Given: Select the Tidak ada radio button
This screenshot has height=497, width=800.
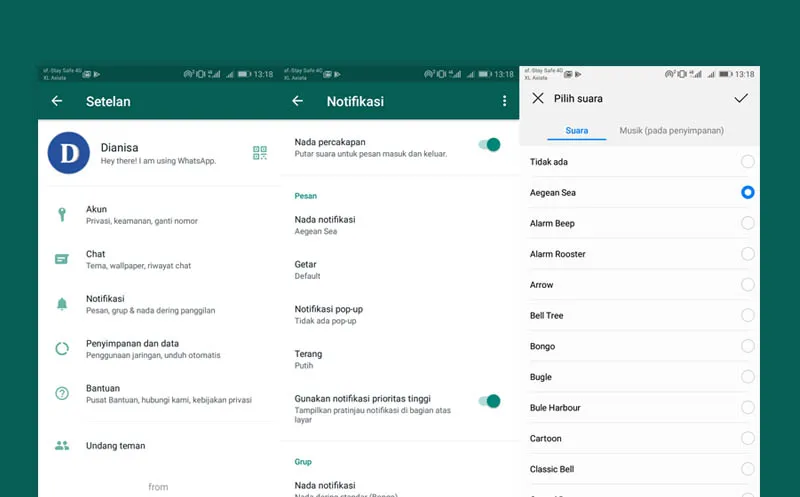Looking at the screenshot, I should click(x=747, y=162).
